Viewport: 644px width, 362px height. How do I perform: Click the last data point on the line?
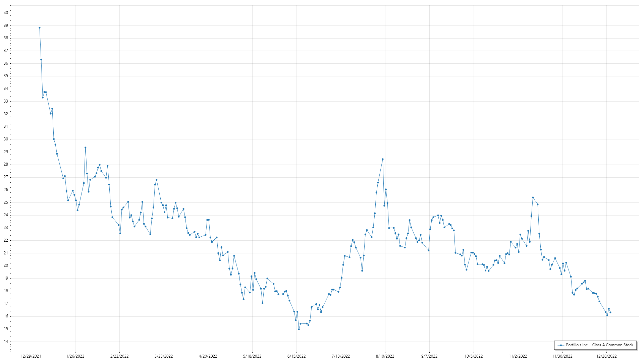pyautogui.click(x=610, y=312)
